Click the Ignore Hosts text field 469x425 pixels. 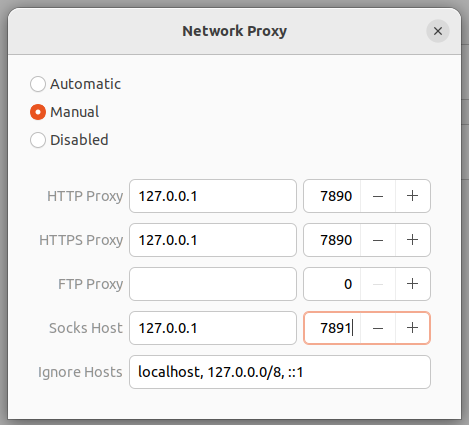(280, 372)
